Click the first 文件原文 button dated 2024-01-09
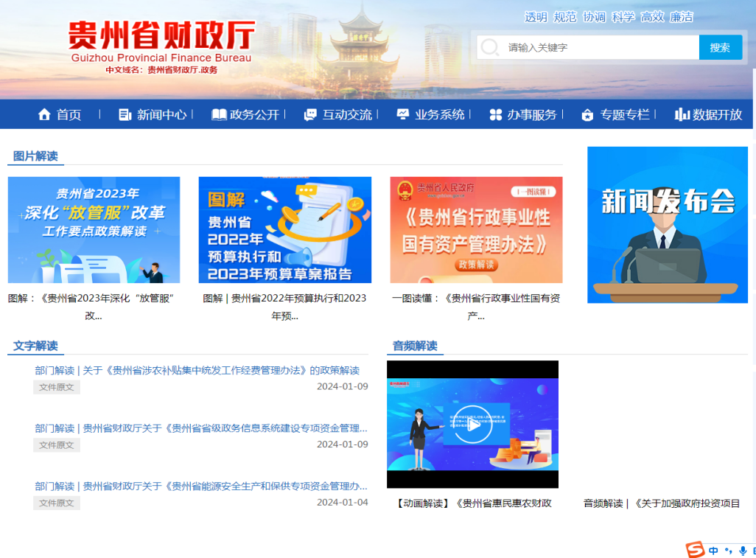The image size is (756, 558). click(x=57, y=387)
